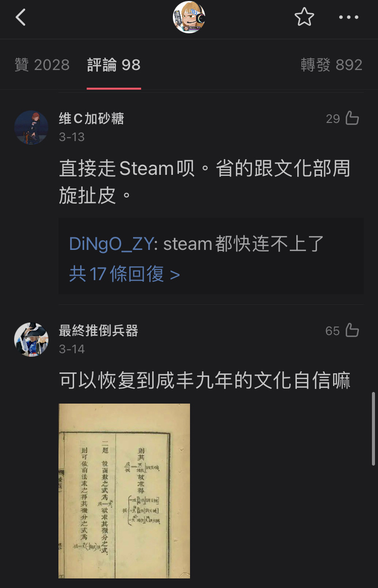378x588 pixels.
Task: Open DiNgO_ZY user link
Action: pos(111,244)
